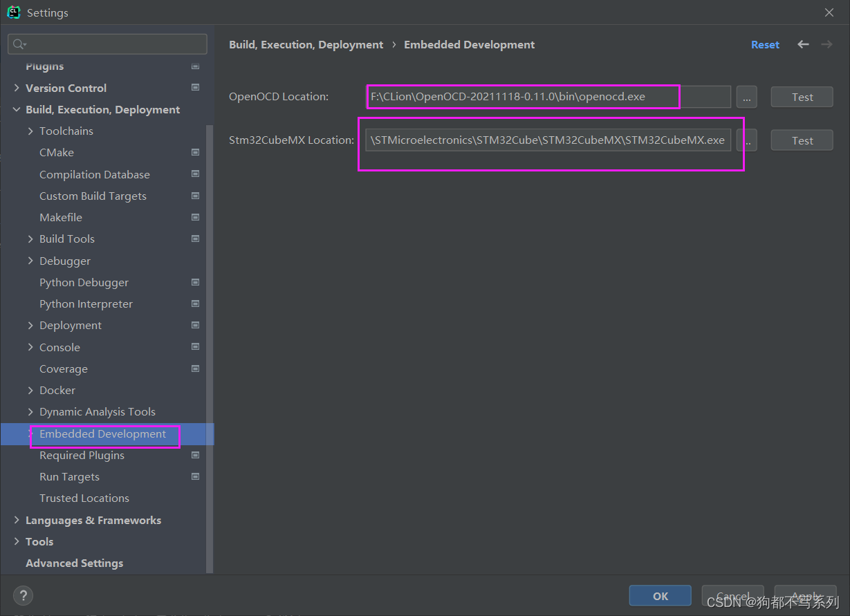Click project-level icon beside CMake

pyautogui.click(x=195, y=152)
